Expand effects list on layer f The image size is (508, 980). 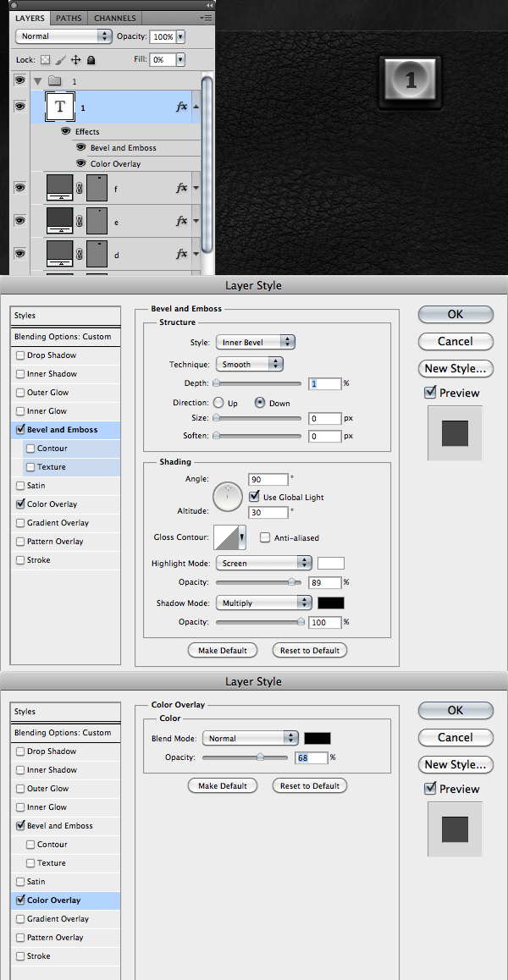click(196, 188)
